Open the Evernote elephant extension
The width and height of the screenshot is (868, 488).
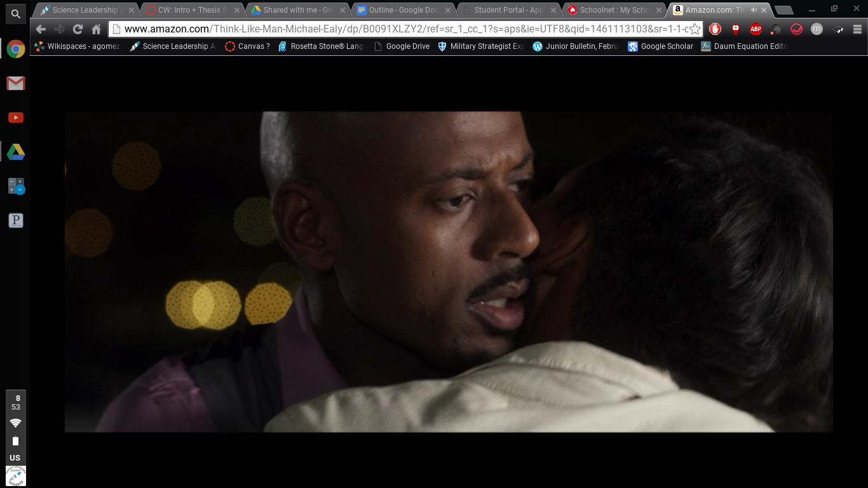point(776,29)
